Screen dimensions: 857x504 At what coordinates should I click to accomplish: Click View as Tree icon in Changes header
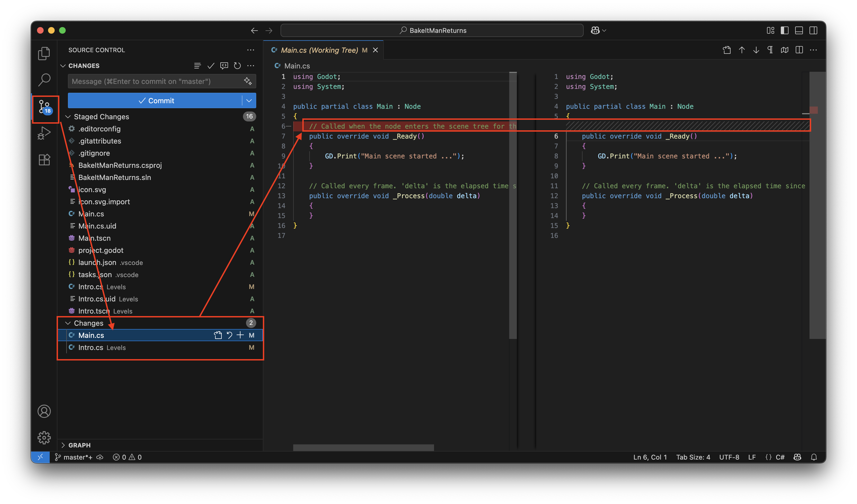pos(197,66)
